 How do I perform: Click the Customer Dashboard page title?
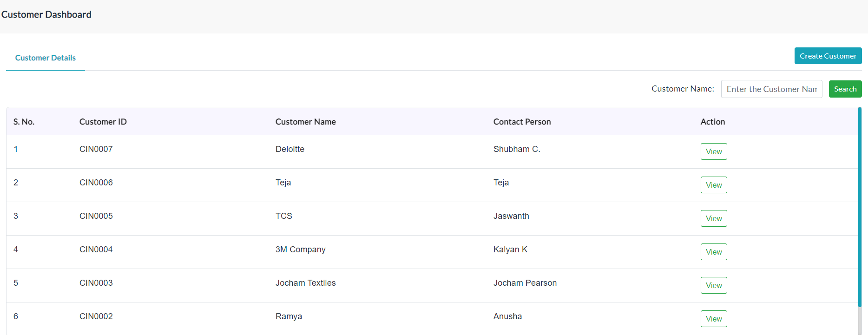(46, 14)
